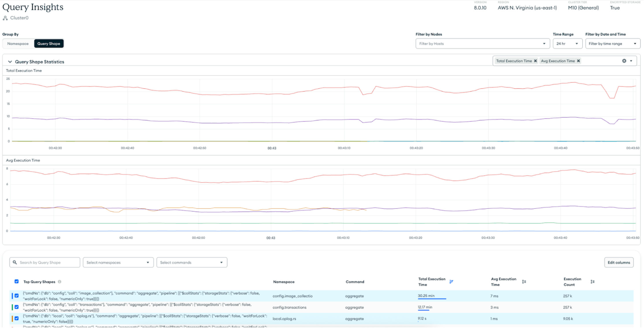The width and height of the screenshot is (644, 328).
Task: Uncheck the config.image_collection query shape row
Action: (16, 296)
